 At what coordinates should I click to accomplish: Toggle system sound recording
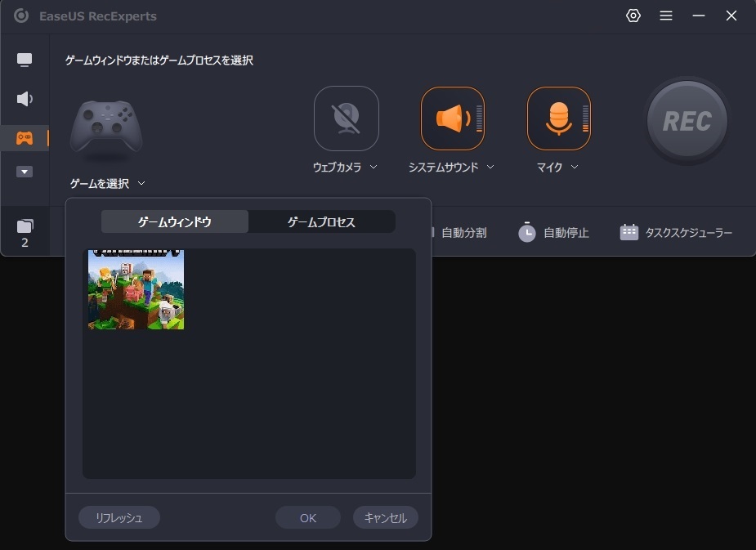click(453, 118)
